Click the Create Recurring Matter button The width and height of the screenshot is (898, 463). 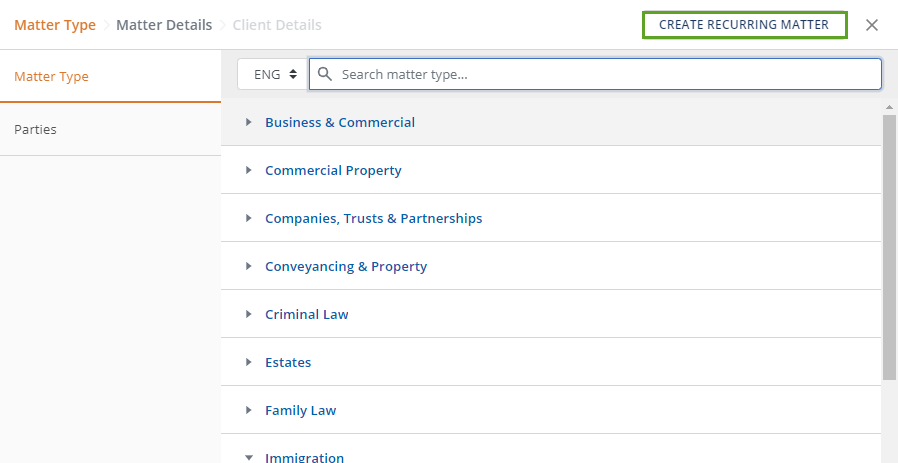(744, 25)
